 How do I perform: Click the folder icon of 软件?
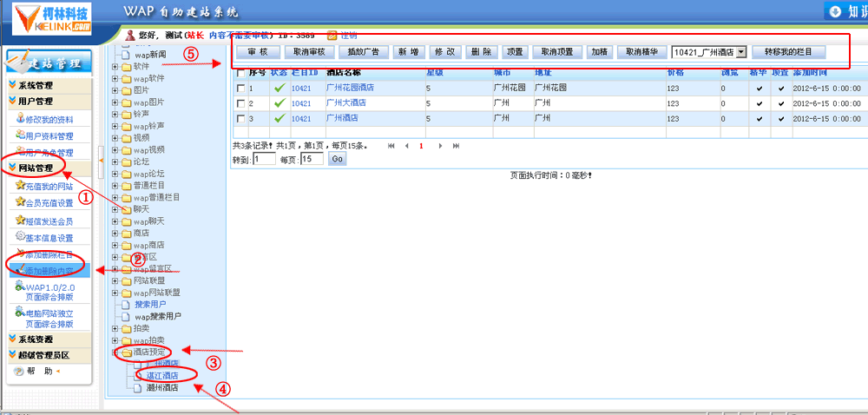(x=126, y=67)
